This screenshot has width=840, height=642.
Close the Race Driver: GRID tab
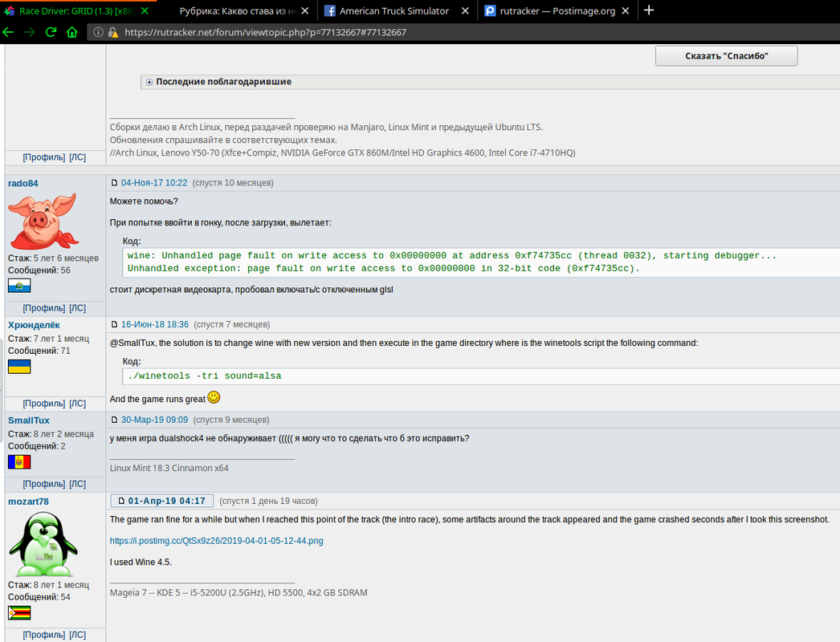[145, 10]
